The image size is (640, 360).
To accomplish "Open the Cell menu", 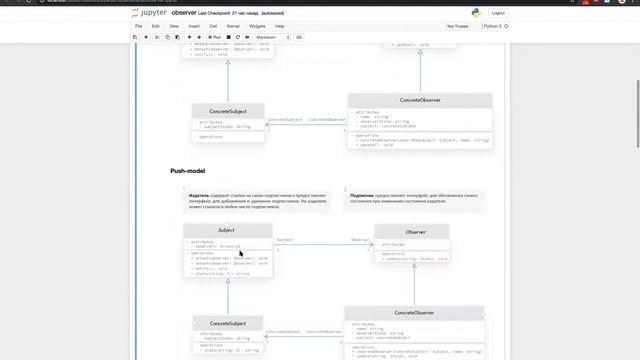I will tap(213, 26).
